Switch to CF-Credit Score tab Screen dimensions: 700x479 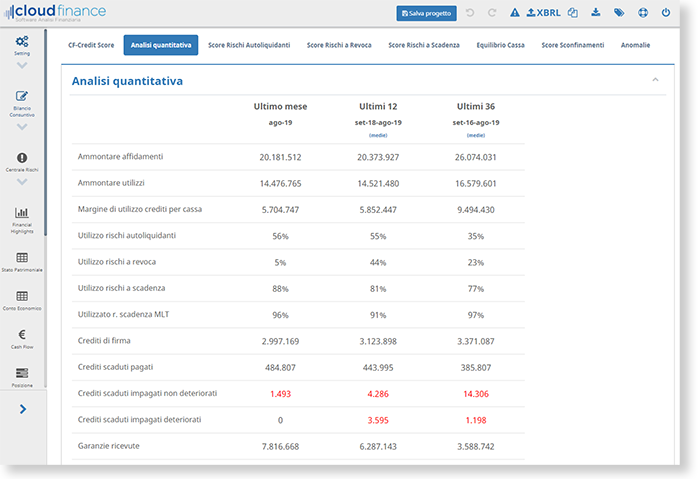coord(91,45)
